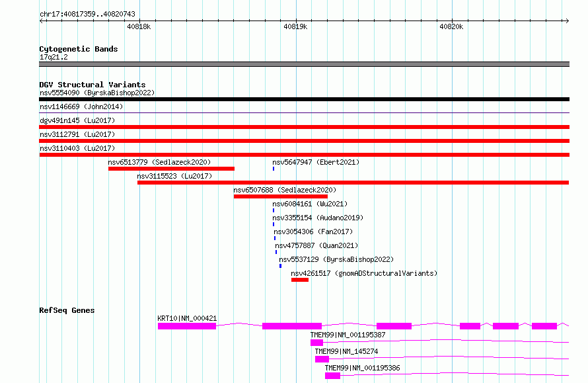Open nsv4757887 (Quan2021) variant label
Image resolution: width=588 pixels, height=383 pixels.
point(316,245)
